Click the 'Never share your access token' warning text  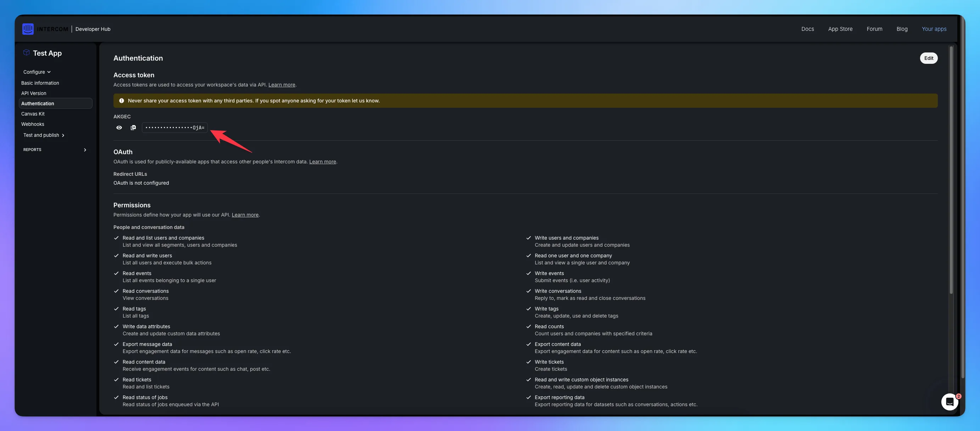254,101
